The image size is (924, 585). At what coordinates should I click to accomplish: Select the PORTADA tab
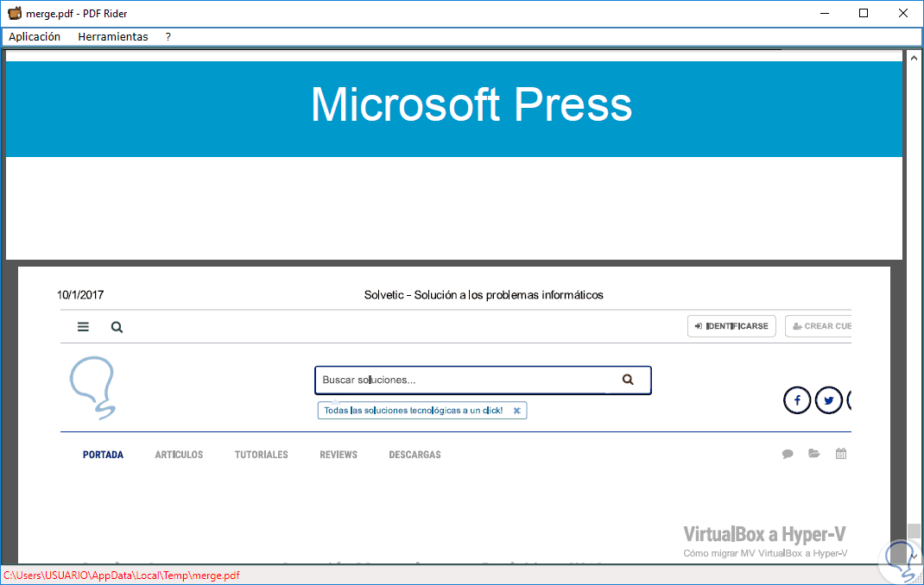pyautogui.click(x=103, y=455)
